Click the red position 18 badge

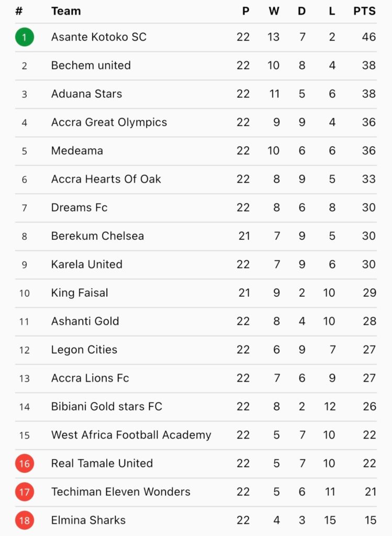[x=25, y=520]
